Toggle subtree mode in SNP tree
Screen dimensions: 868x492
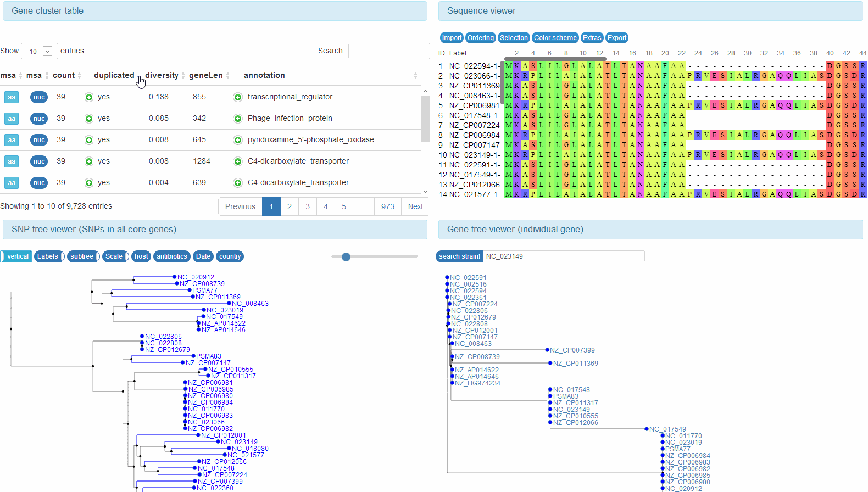pyautogui.click(x=84, y=256)
